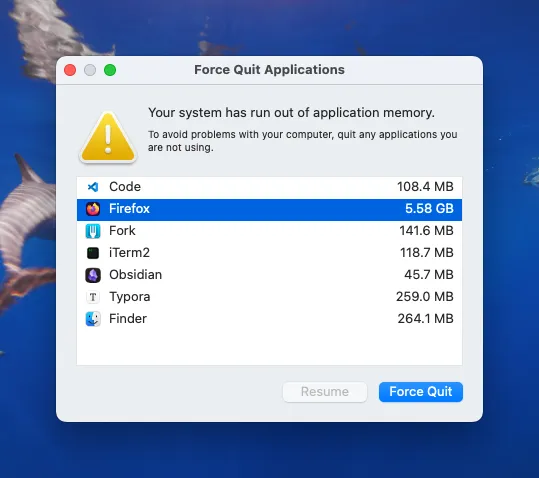This screenshot has height=478, width=539.
Task: Select the Fork app name
Action: click(122, 231)
